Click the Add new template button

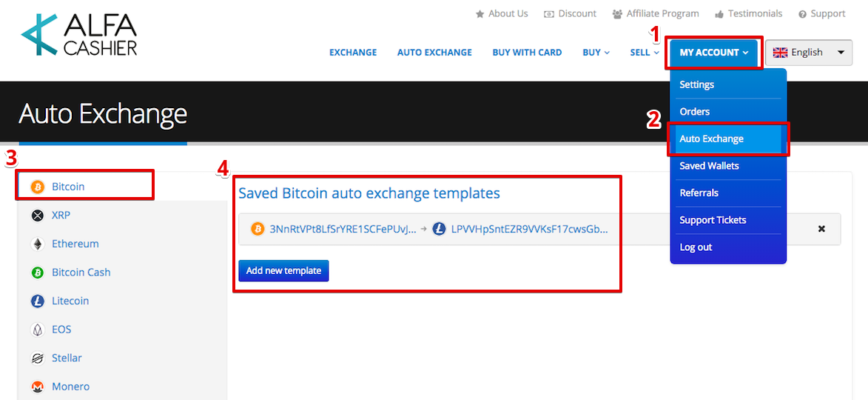pos(283,270)
